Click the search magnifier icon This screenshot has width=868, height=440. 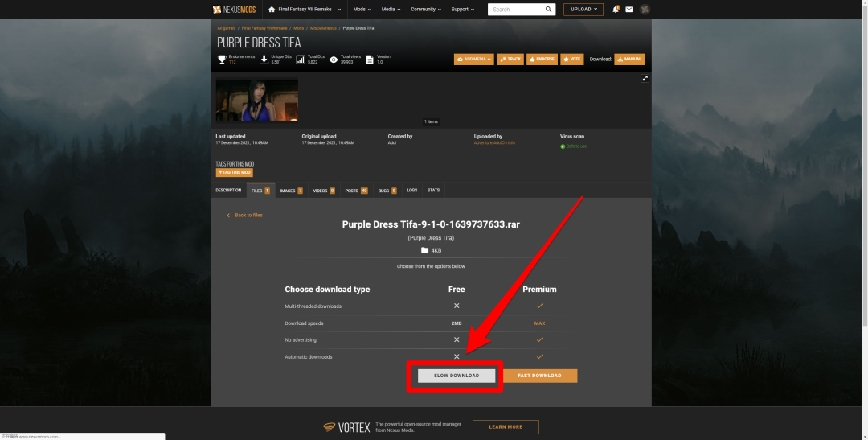click(x=549, y=10)
